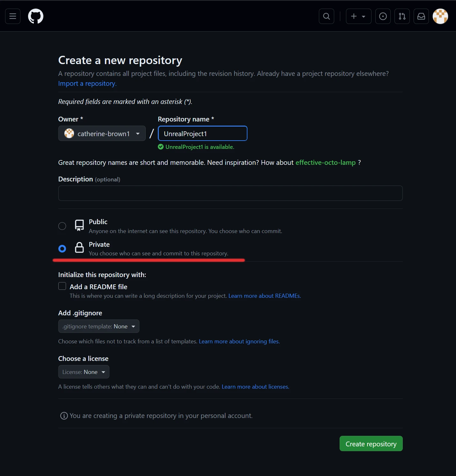Open your profile avatar menu

(x=440, y=16)
